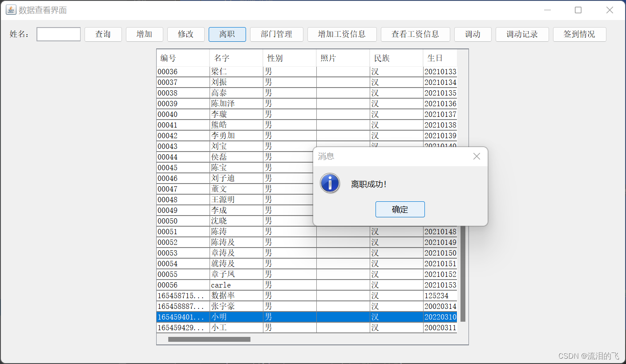Click the 名字 column header

click(236, 58)
